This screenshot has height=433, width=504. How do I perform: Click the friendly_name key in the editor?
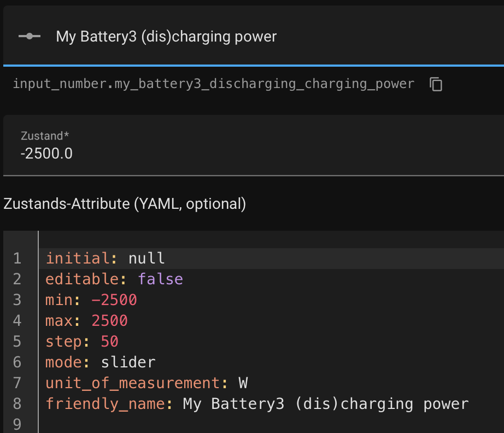point(105,404)
